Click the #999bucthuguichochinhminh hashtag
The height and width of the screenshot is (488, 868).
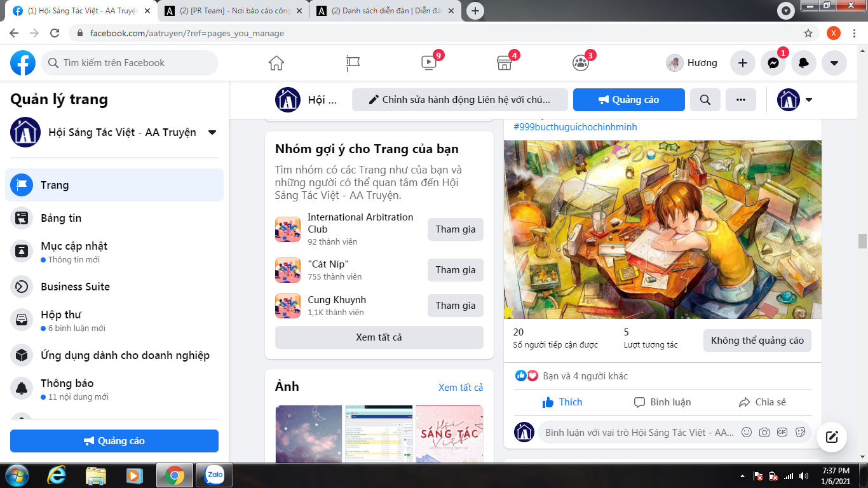[x=575, y=127]
